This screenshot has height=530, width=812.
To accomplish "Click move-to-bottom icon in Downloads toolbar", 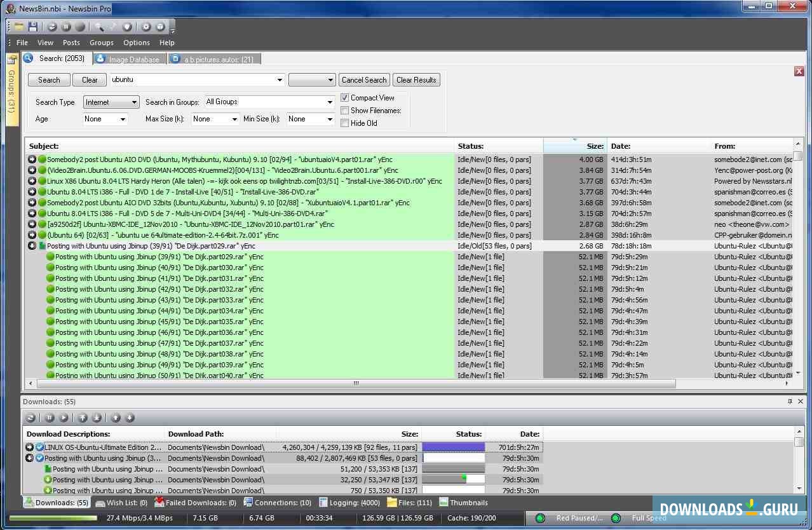I will click(x=97, y=418).
